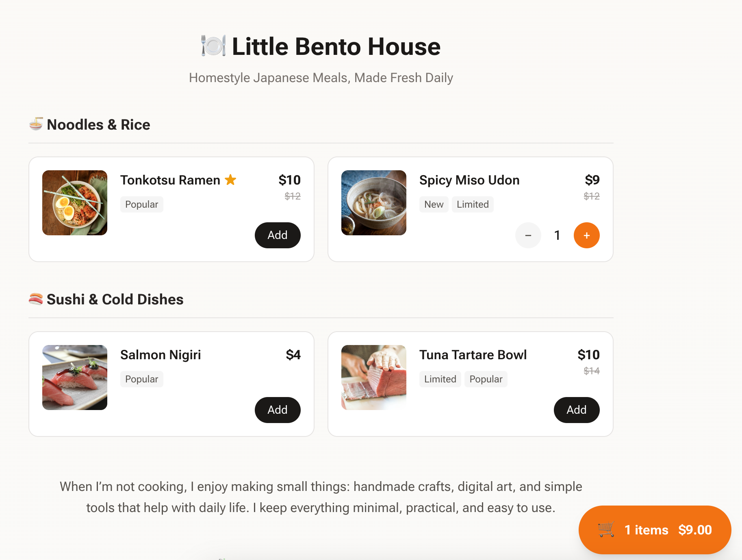The image size is (742, 560).
Task: Click the Little Bento House title
Action: click(336, 46)
